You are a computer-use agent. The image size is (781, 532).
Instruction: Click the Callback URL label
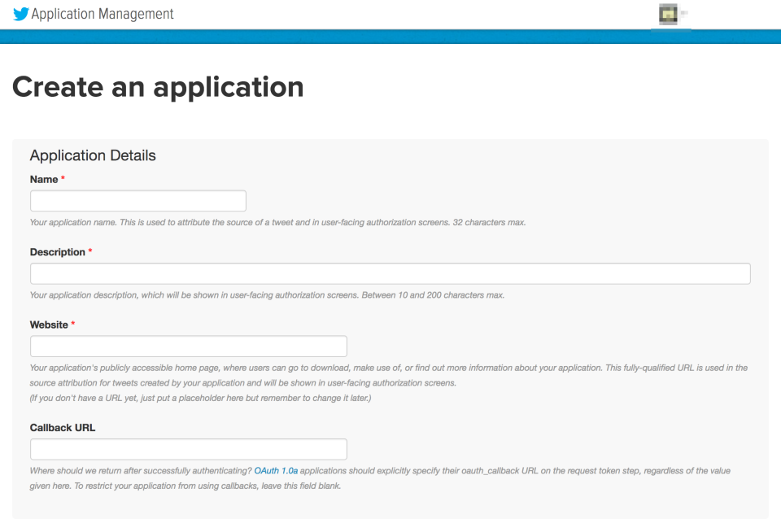(63, 428)
